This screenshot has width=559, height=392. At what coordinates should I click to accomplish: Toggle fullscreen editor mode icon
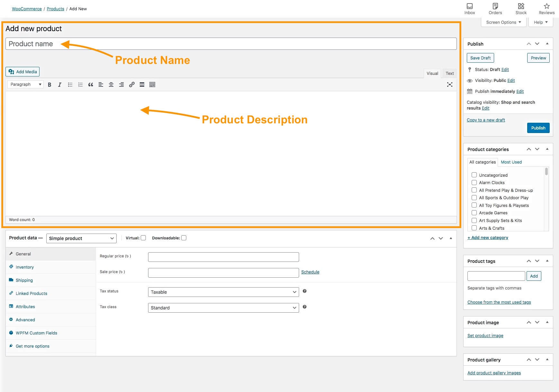[449, 85]
